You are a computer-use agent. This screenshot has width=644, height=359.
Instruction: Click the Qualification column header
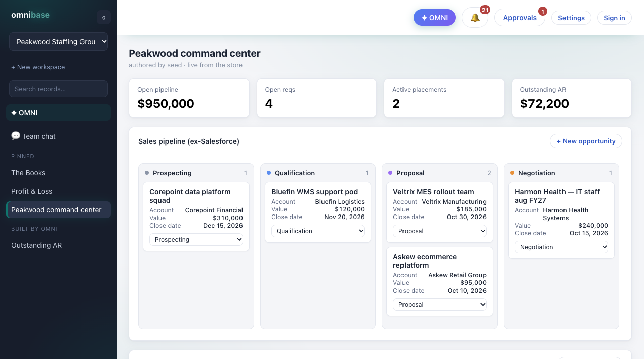click(x=318, y=173)
